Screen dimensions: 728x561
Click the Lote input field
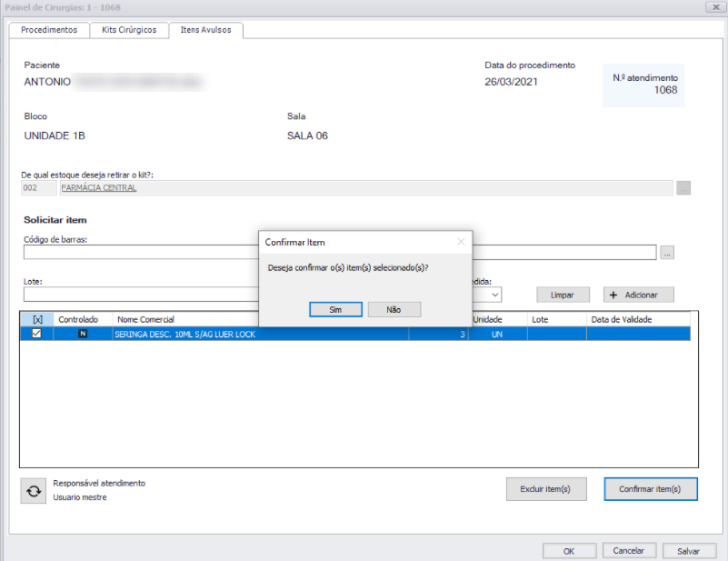click(x=141, y=294)
